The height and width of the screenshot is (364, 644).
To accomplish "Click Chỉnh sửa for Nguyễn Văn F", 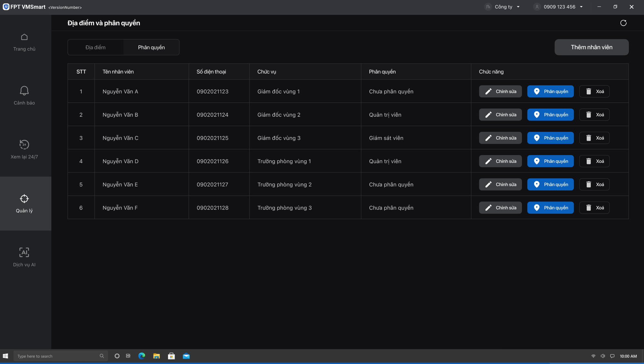I will click(500, 208).
